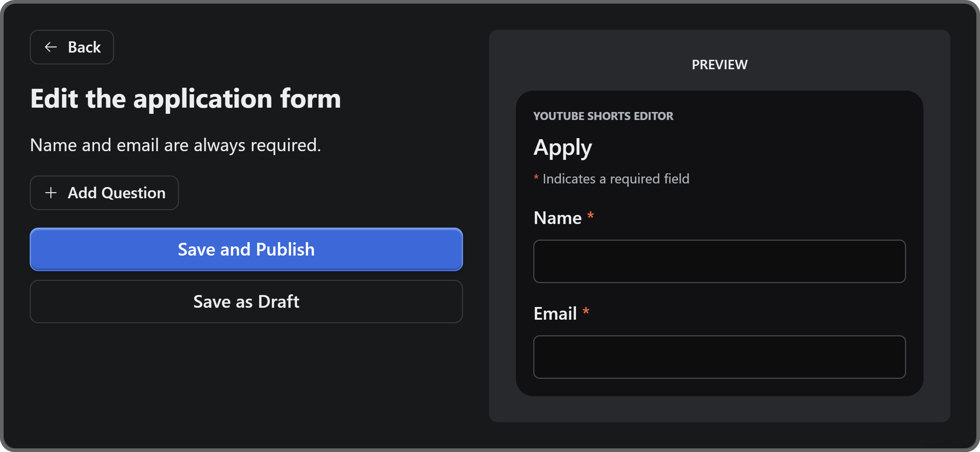The width and height of the screenshot is (980, 452).
Task: Click the 'Edit the application form' title
Action: click(185, 99)
